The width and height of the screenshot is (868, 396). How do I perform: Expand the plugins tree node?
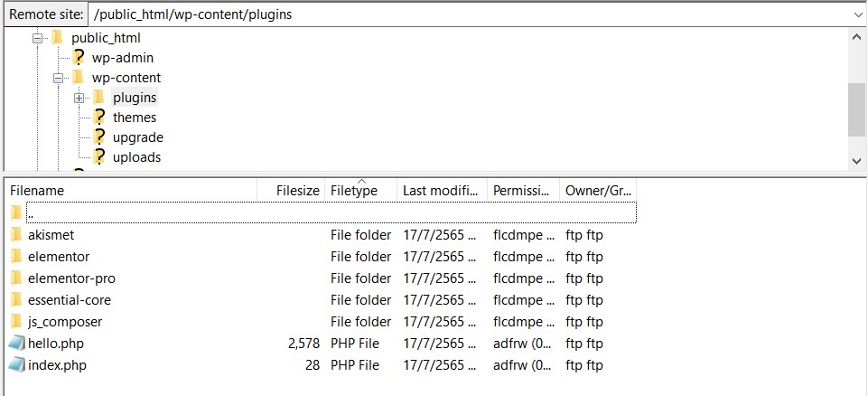(79, 98)
